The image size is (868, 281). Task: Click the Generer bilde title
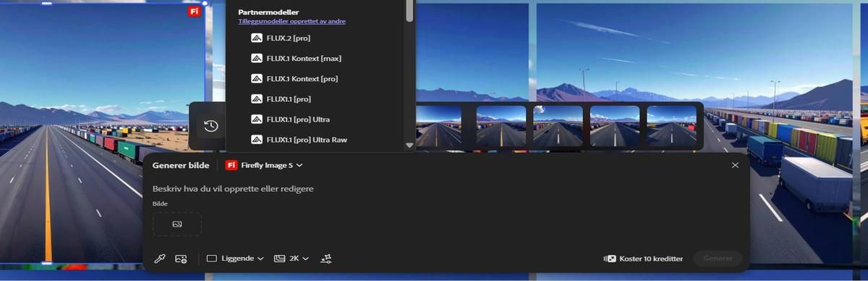181,165
